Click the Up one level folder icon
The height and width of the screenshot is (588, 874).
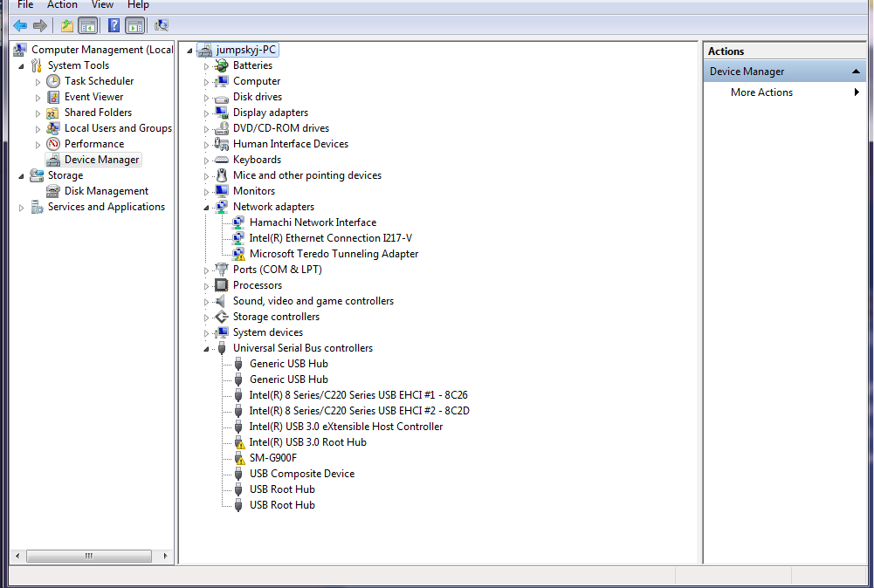[x=67, y=25]
